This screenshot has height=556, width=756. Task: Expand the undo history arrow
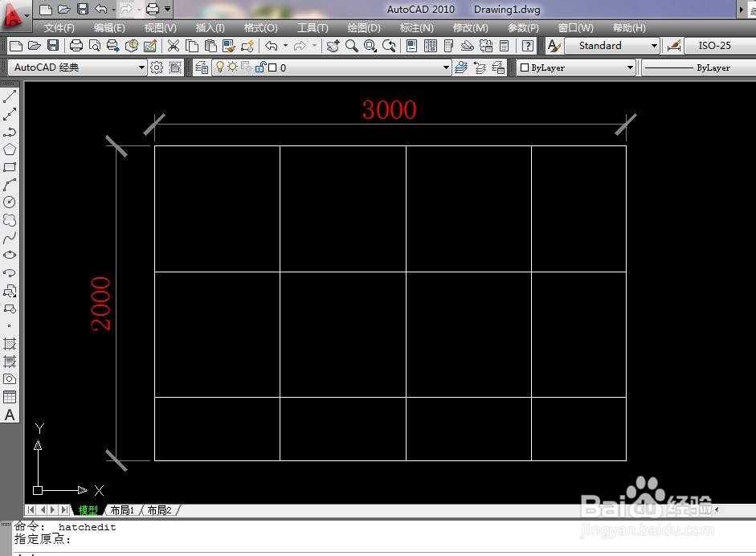click(x=285, y=46)
